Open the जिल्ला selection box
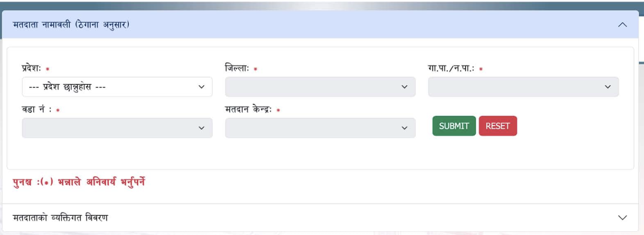This screenshot has height=235, width=644. (313, 87)
